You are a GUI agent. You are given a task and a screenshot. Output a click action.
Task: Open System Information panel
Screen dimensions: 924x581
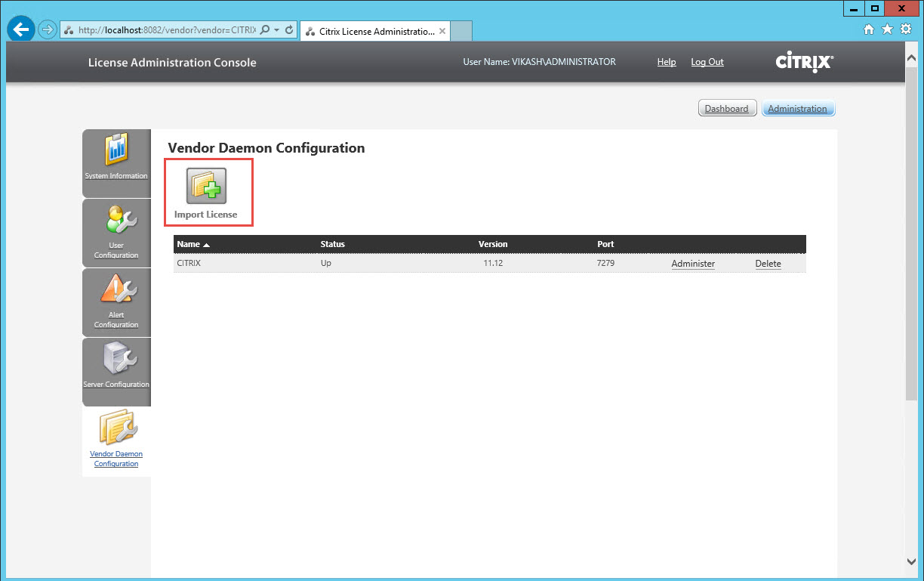click(116, 162)
